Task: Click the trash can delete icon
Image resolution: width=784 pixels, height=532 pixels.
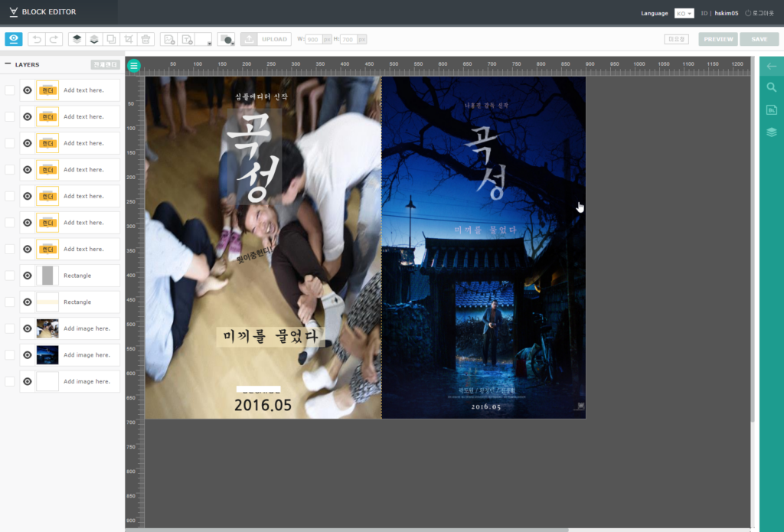Action: coord(146,39)
